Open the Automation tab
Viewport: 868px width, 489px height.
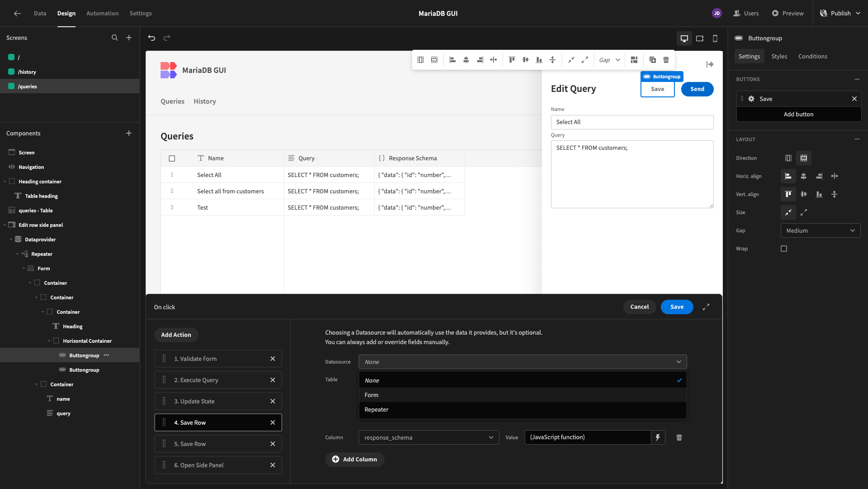[x=103, y=13]
